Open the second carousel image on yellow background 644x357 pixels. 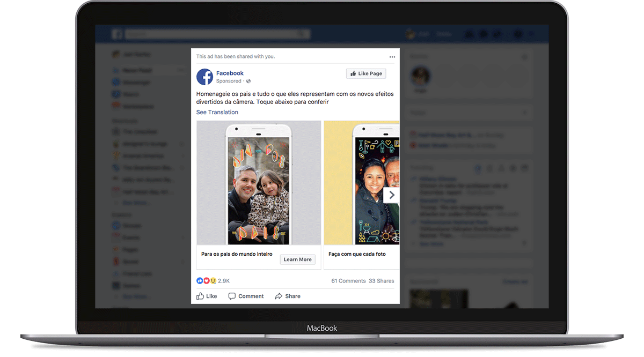[x=362, y=183]
